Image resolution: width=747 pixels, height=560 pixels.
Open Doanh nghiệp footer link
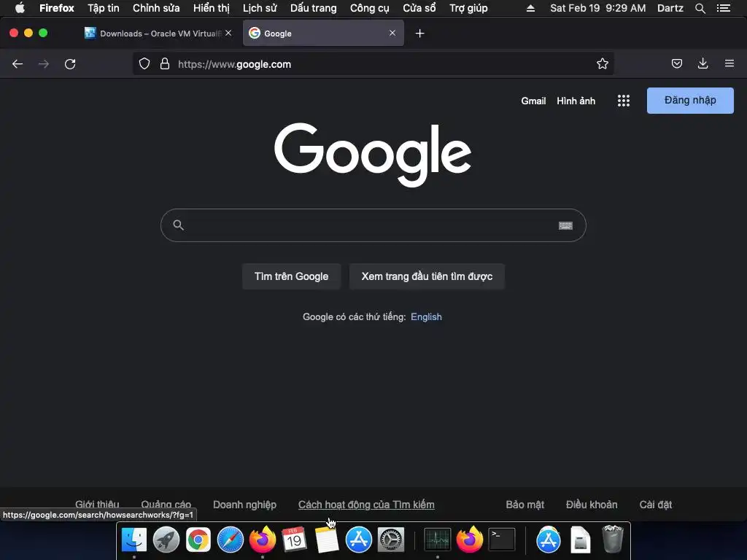pyautogui.click(x=244, y=505)
